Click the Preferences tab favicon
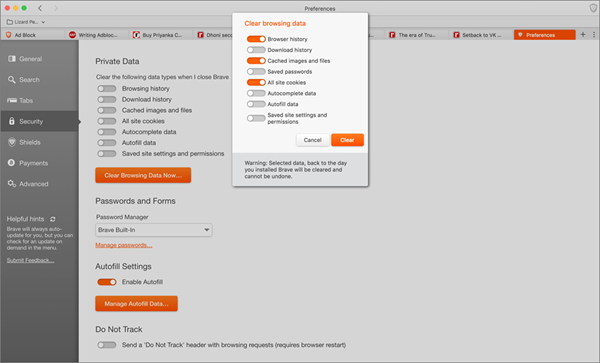Screen dimensions: 600x363 coord(520,35)
